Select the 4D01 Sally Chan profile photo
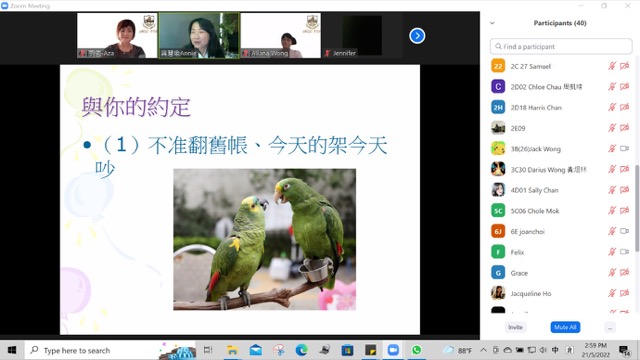640x360 pixels. click(x=498, y=190)
